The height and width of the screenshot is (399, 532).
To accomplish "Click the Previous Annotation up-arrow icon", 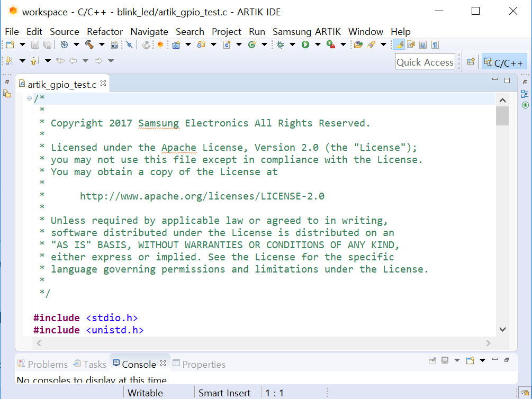I will pos(34,61).
